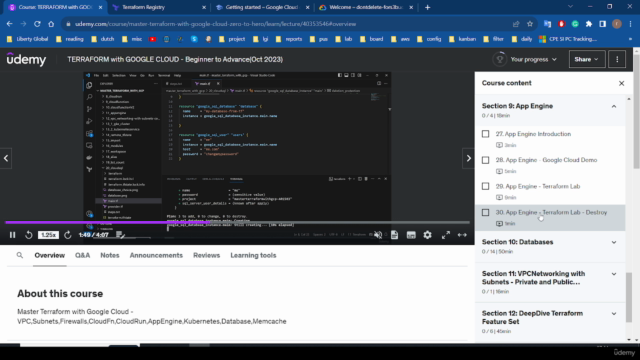
Task: Open the Chrome profile avatar
Action: coord(617,24)
